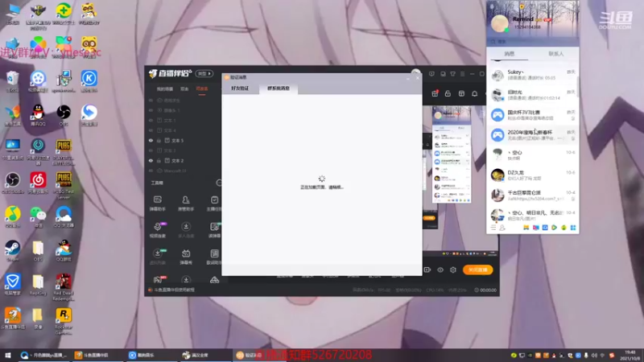Click the notification bell icon in Douyu app

474,93
